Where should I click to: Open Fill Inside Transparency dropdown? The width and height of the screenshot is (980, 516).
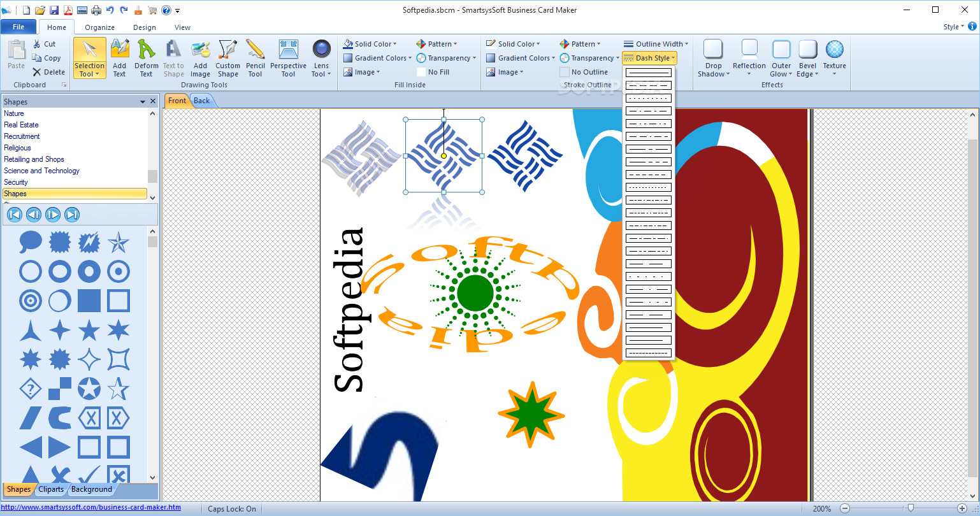[446, 58]
